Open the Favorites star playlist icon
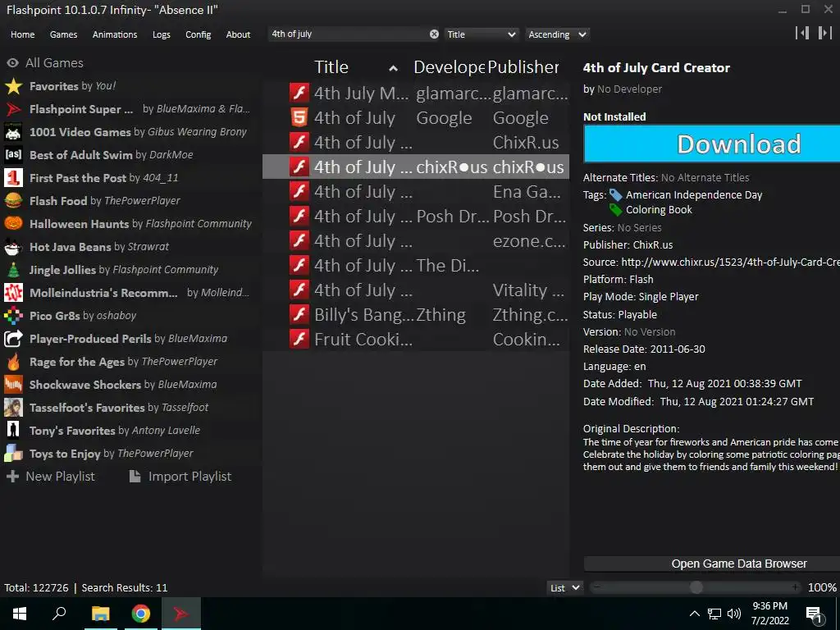Viewport: 840px width, 630px height. click(13, 85)
